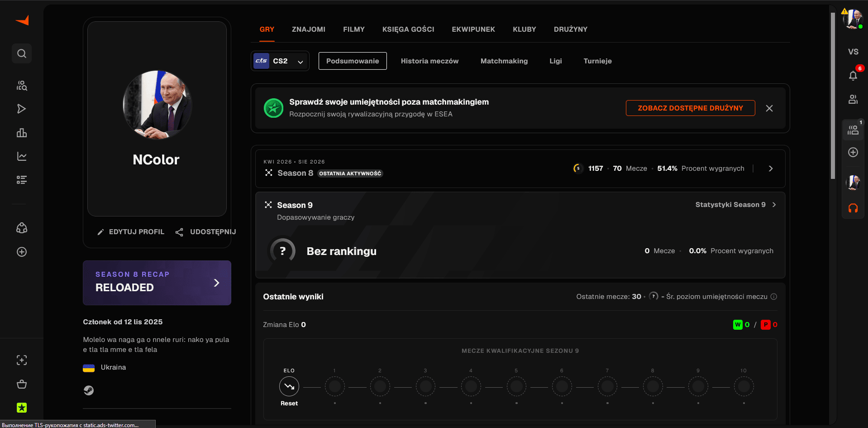The image size is (868, 428).
Task: Dismiss the ESEA banner with X
Action: 769,108
